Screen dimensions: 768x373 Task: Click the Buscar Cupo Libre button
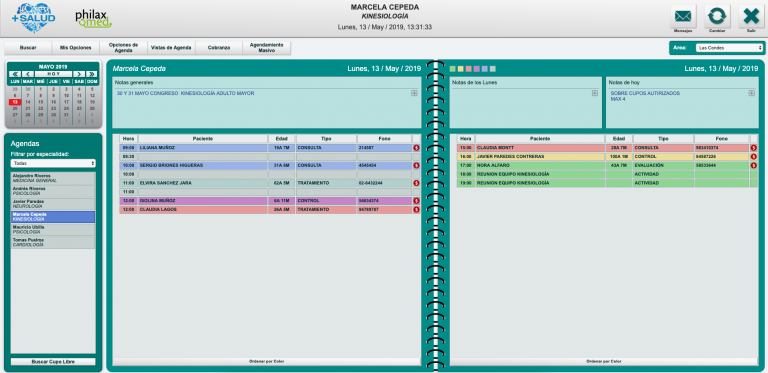53,362
